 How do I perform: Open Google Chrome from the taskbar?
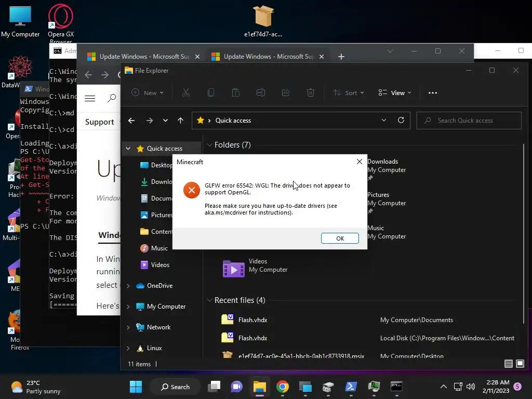(x=282, y=387)
